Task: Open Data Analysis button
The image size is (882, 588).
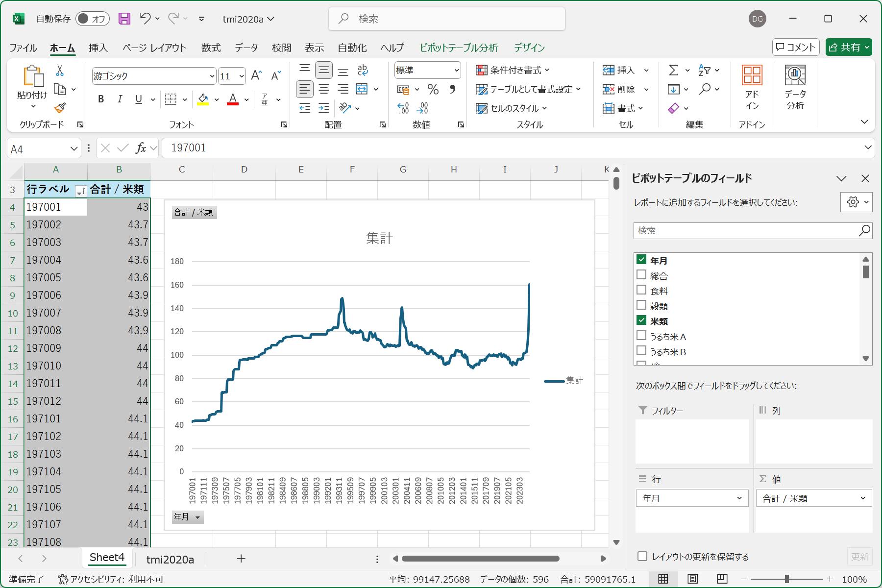Action: tap(795, 88)
